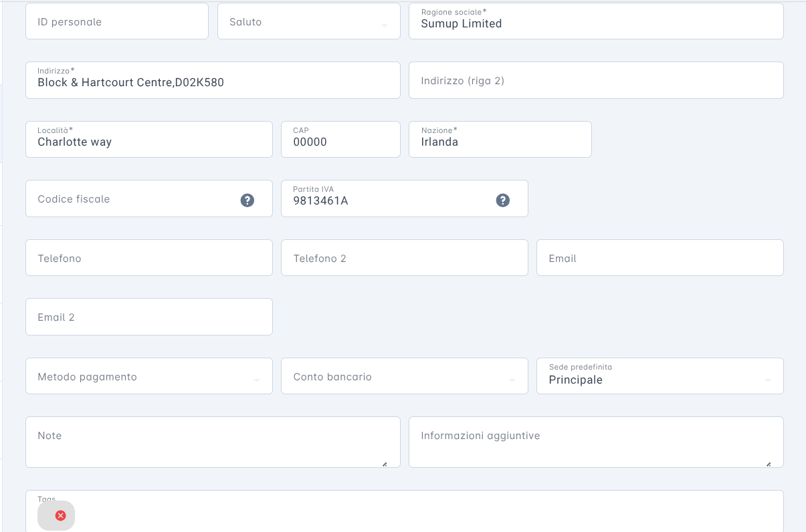
Task: Focus the Codice fiscale field
Action: 149,198
